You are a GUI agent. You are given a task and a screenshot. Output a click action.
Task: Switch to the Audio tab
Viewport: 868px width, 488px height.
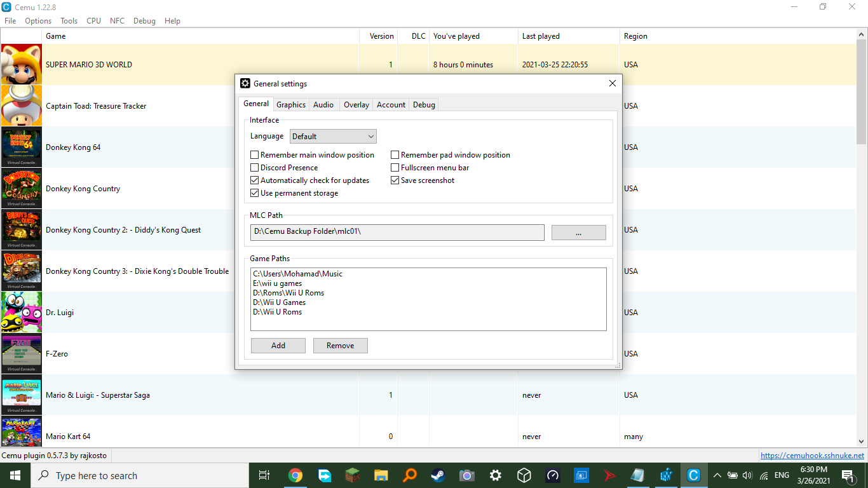click(x=323, y=105)
